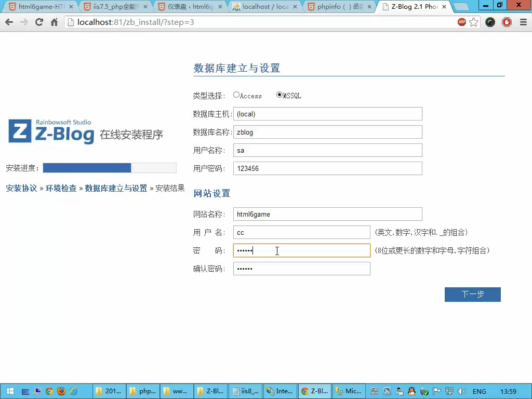Focus the 数据库名称 zblog field
The height and width of the screenshot is (399, 532).
coord(328,132)
